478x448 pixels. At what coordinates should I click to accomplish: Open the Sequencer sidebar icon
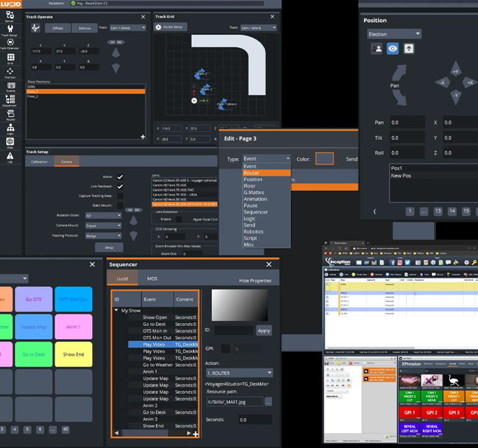click(x=10, y=101)
